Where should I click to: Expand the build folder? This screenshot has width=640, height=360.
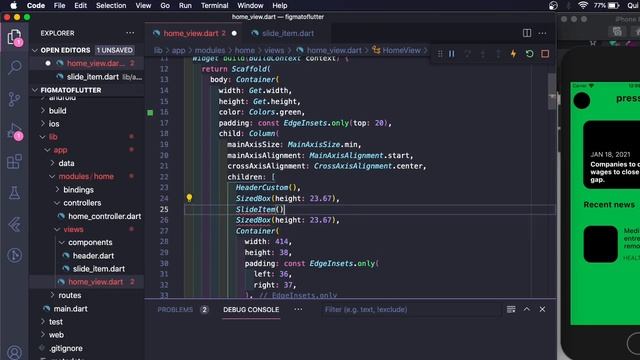click(x=43, y=111)
